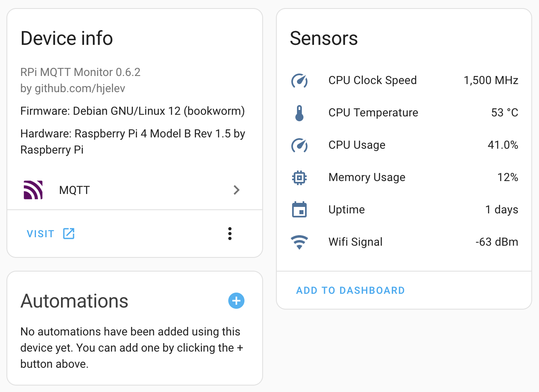
Task: Expand the MQTT integration chevron
Action: 237,190
